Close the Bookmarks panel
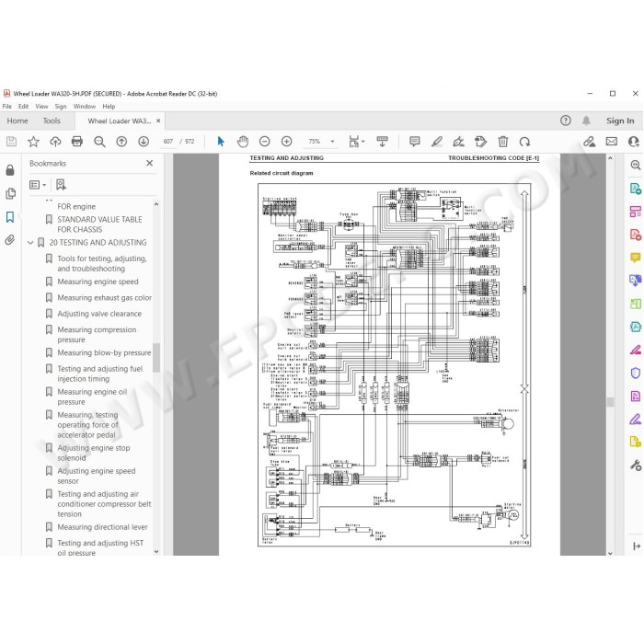The width and height of the screenshot is (644, 644). coord(149,163)
